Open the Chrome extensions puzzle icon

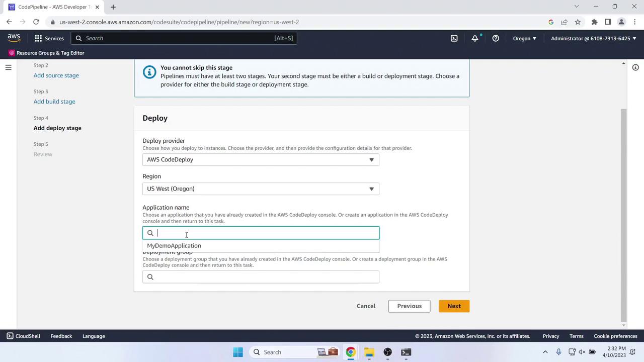(594, 22)
